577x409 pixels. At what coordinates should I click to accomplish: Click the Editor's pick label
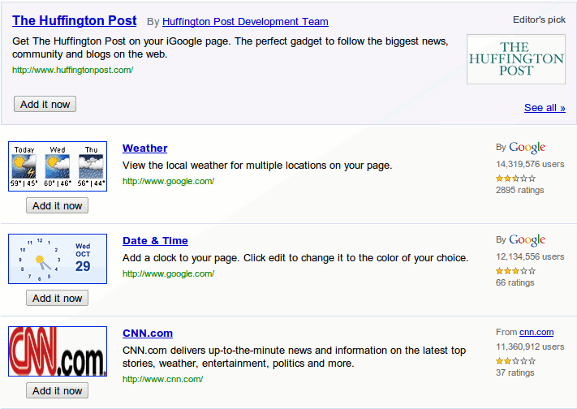coord(539,20)
